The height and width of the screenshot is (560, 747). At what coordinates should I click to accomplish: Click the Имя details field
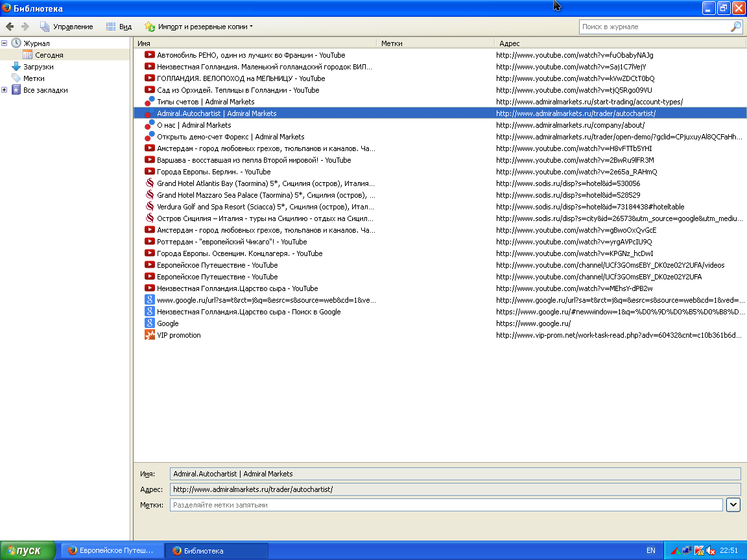(455, 474)
